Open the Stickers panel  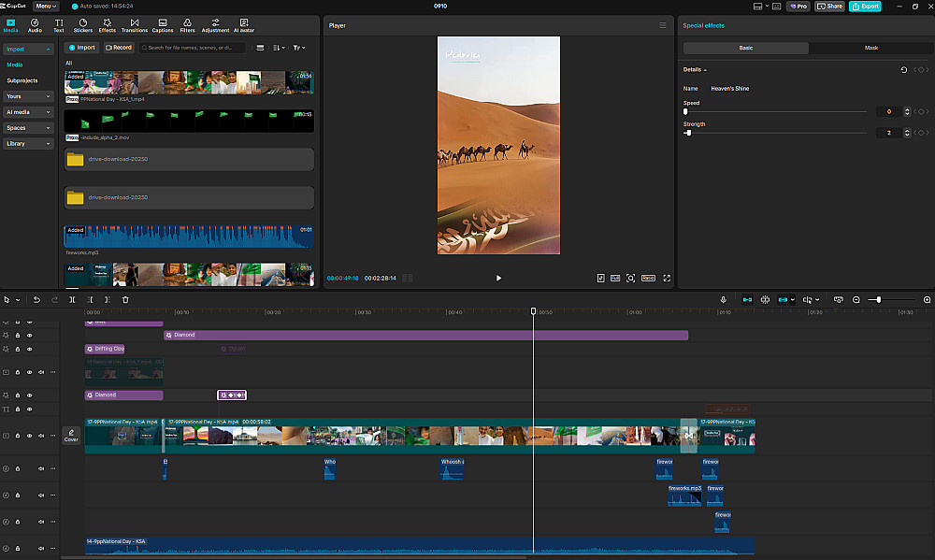click(83, 24)
